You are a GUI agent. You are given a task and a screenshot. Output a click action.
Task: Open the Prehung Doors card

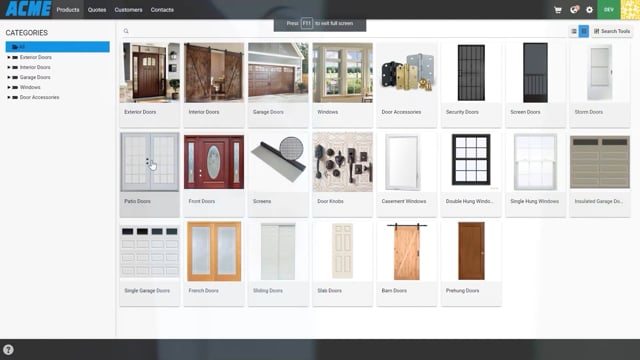pos(471,264)
